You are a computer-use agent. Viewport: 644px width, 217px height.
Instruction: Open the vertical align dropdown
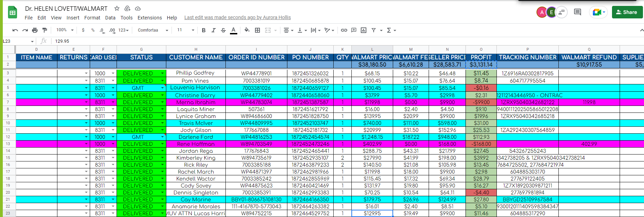[x=302, y=30]
